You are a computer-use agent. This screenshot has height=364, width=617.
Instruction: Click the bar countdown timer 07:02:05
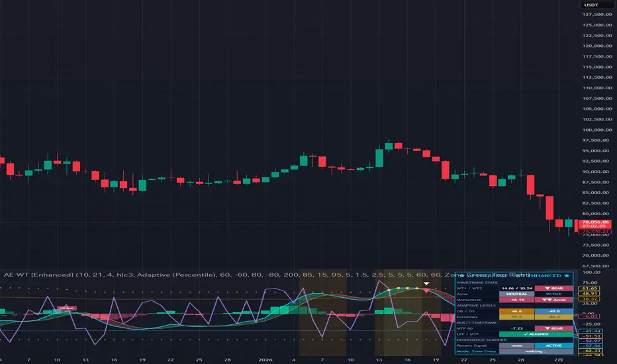(595, 226)
